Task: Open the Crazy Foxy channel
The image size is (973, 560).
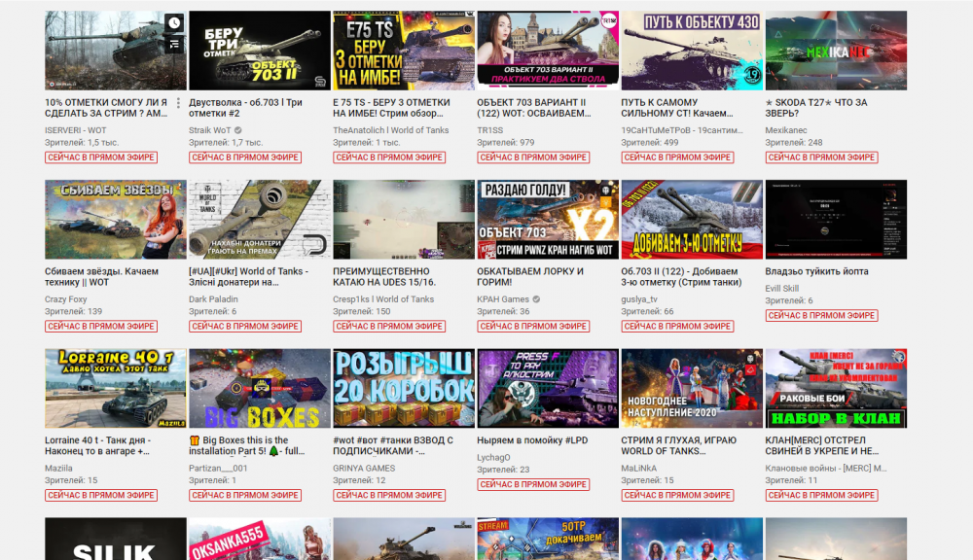Action: (x=66, y=298)
